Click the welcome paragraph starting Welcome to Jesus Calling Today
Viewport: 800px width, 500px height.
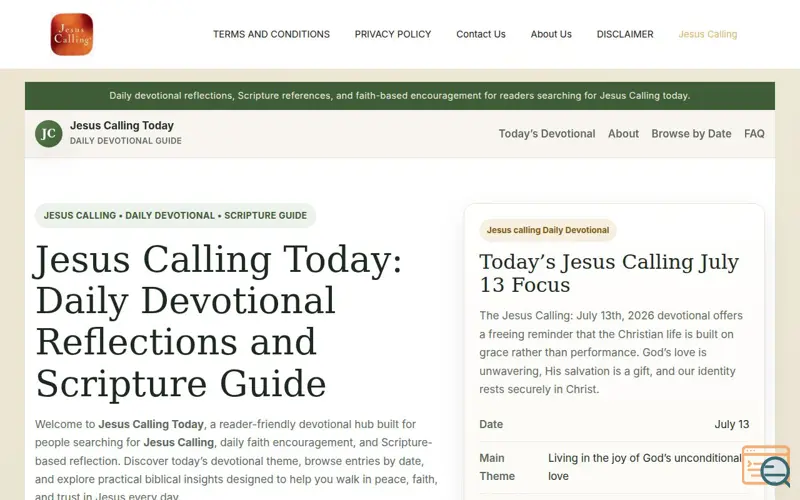(x=236, y=460)
